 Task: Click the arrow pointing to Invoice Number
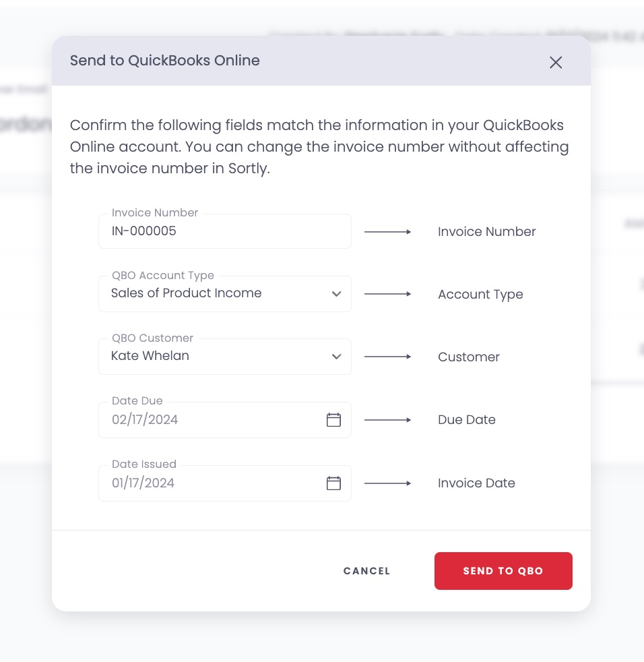click(387, 231)
